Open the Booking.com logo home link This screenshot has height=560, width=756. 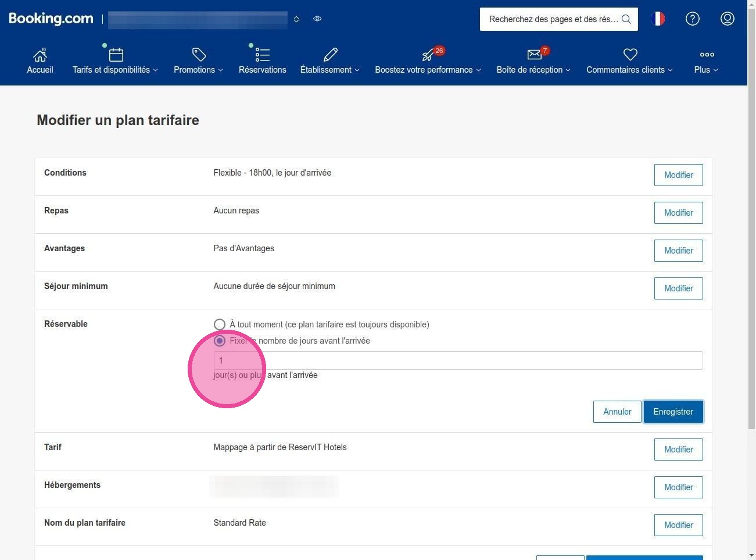tap(51, 19)
